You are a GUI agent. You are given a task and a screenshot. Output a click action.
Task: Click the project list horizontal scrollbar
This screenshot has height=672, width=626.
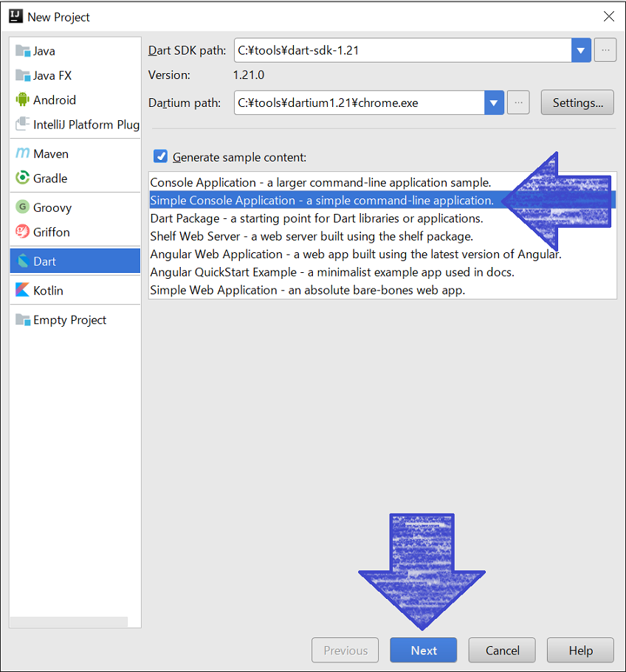click(x=69, y=621)
